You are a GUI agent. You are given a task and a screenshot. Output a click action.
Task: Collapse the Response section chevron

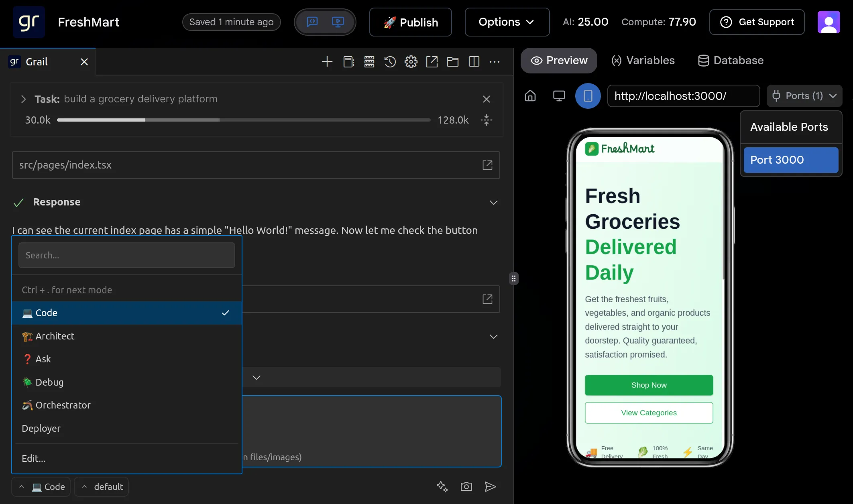(494, 202)
